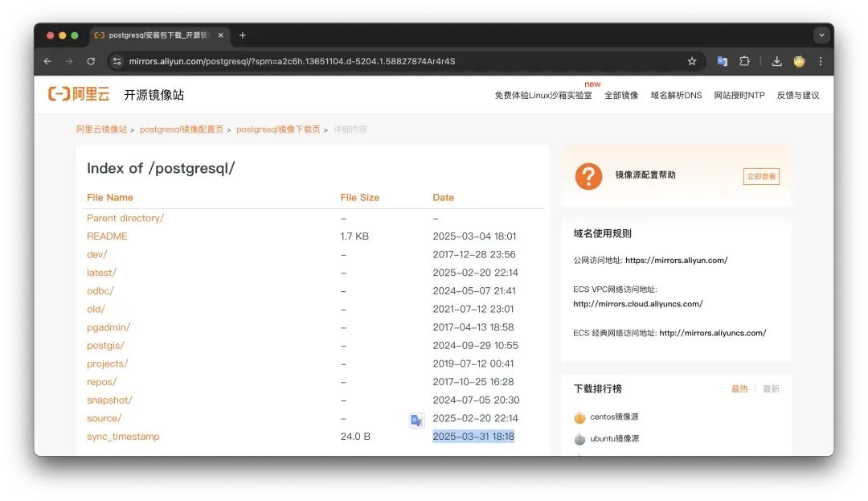The height and width of the screenshot is (501, 868).
Task: Click the Aliyun logo
Action: click(x=79, y=94)
